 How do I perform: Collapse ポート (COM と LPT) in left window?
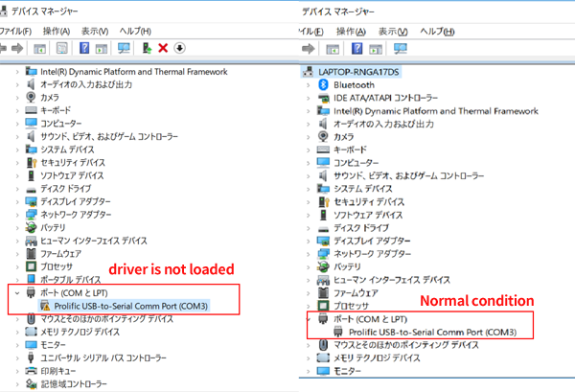point(17,292)
